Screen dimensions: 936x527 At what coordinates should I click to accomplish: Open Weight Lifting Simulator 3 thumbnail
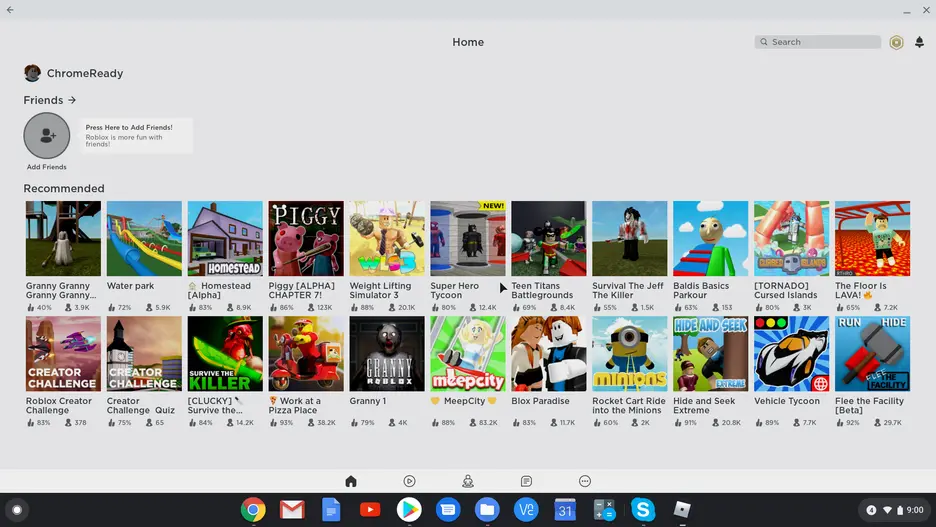click(387, 239)
